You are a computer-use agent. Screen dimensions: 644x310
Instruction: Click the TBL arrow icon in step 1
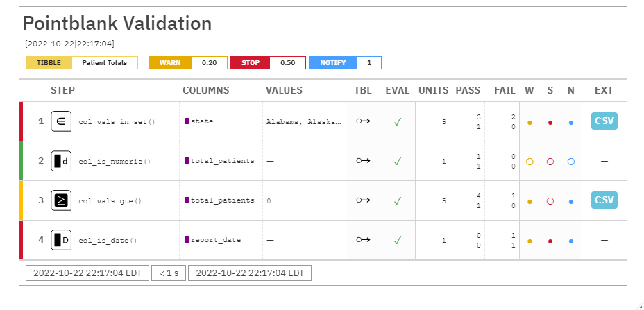pos(363,121)
